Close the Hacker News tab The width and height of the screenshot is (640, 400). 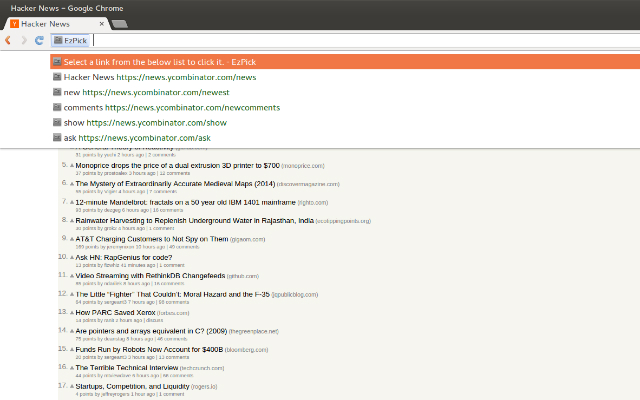tap(102, 24)
